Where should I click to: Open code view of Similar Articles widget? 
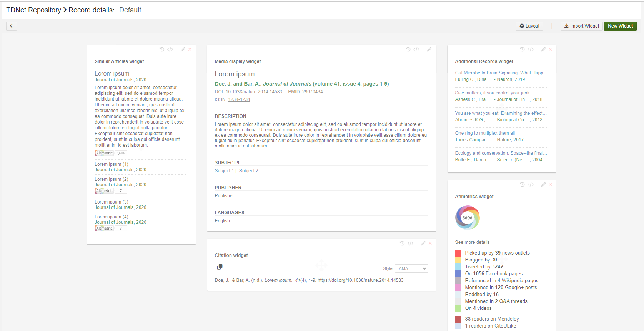[x=170, y=50]
